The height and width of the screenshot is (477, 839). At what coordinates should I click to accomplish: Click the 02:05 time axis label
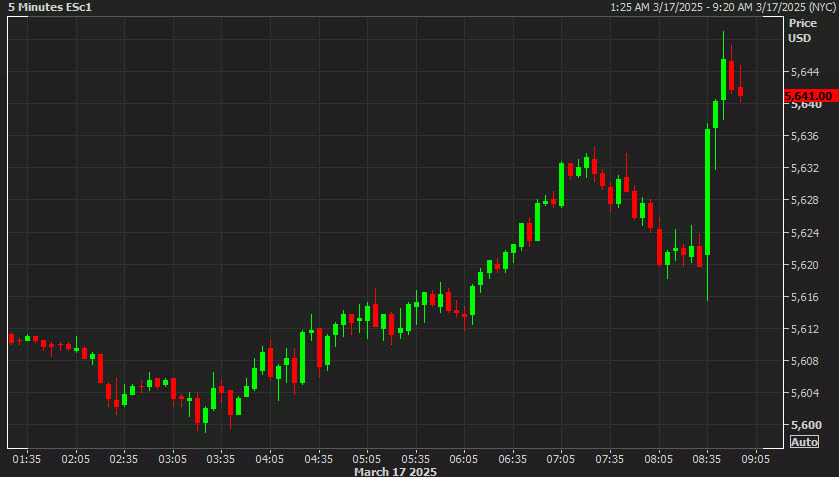pos(75,459)
